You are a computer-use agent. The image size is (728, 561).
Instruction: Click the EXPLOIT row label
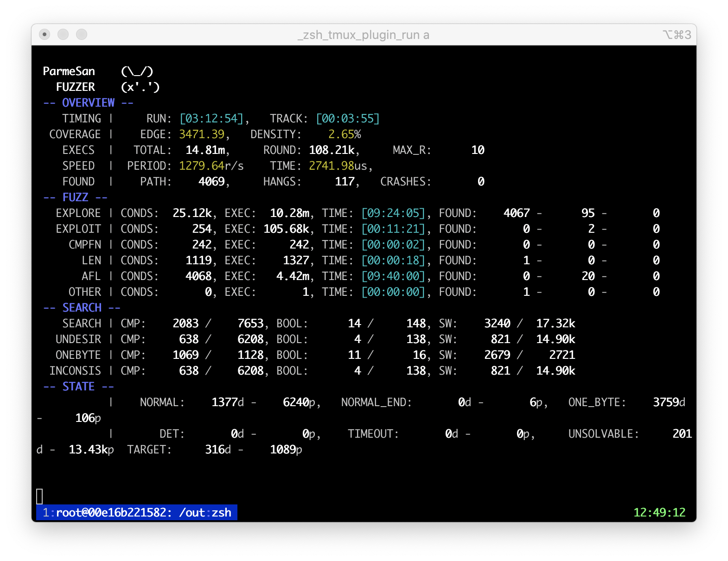coord(78,229)
